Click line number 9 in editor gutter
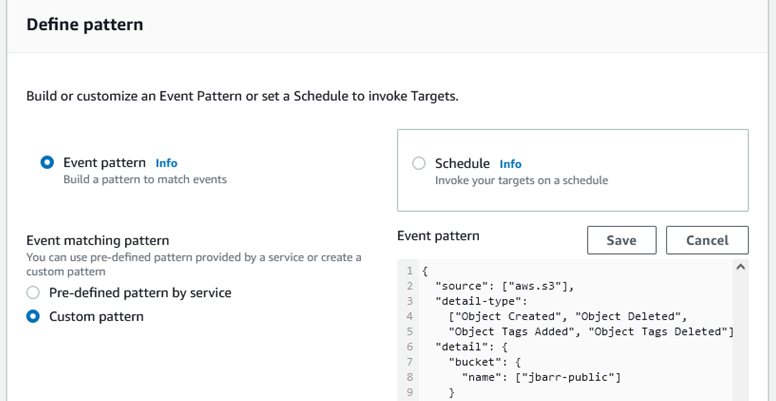The width and height of the screenshot is (776, 401). 410,392
